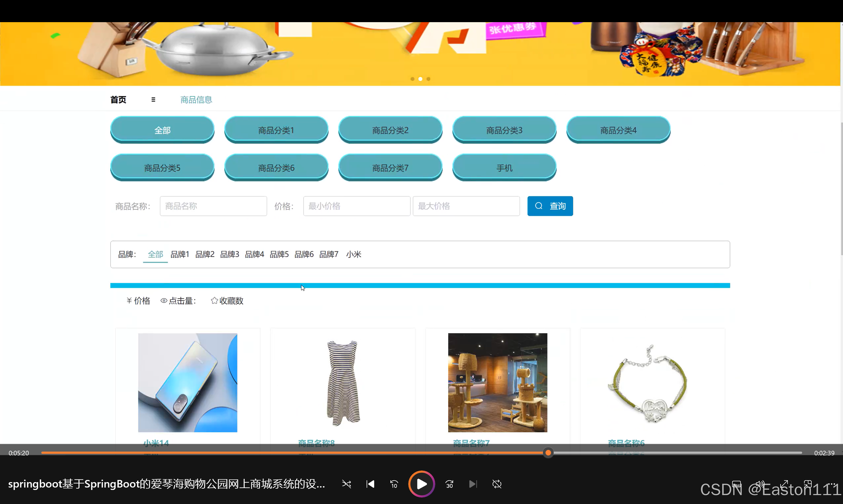Toggle repeat mode icon

coord(497,484)
